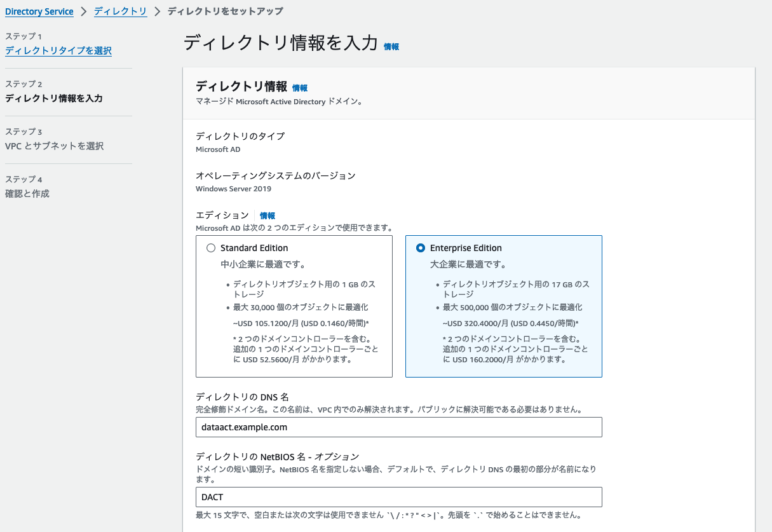
Task: Open 情報 link next to エディション
Action: point(267,215)
